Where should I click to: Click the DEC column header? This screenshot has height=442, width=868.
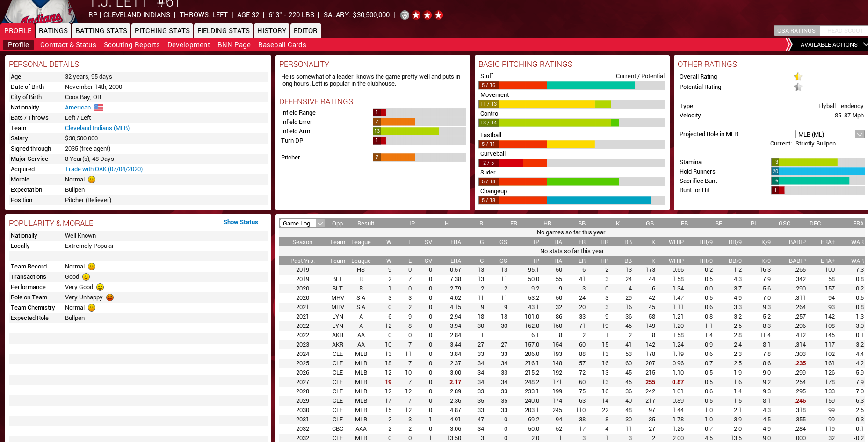[x=815, y=224]
